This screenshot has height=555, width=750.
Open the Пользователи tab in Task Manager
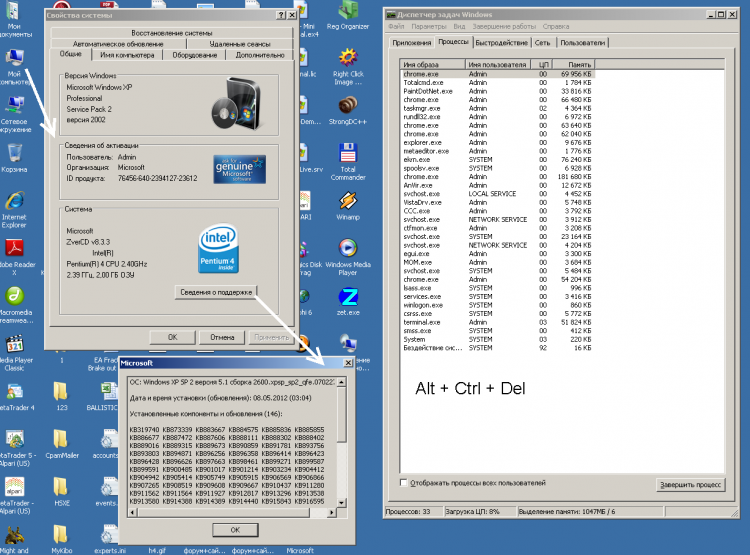[582, 43]
